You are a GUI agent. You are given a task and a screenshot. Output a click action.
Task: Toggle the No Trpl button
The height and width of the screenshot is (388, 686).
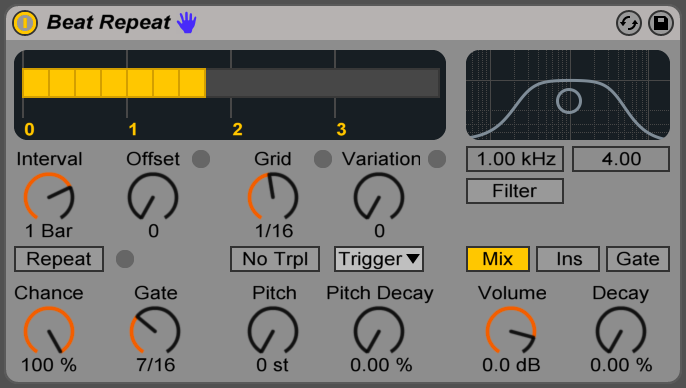(275, 259)
